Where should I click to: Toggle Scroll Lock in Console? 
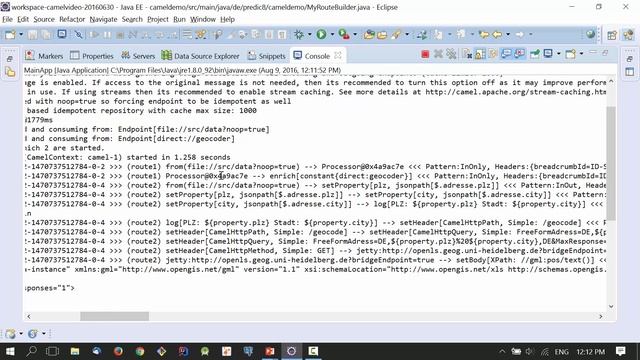point(480,54)
